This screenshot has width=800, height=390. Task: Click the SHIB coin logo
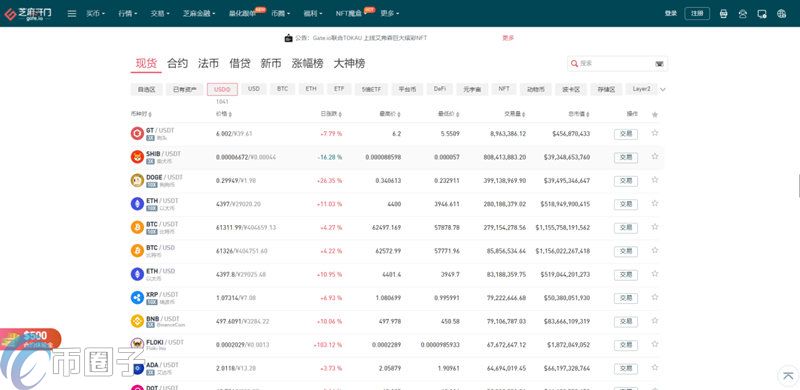click(137, 157)
